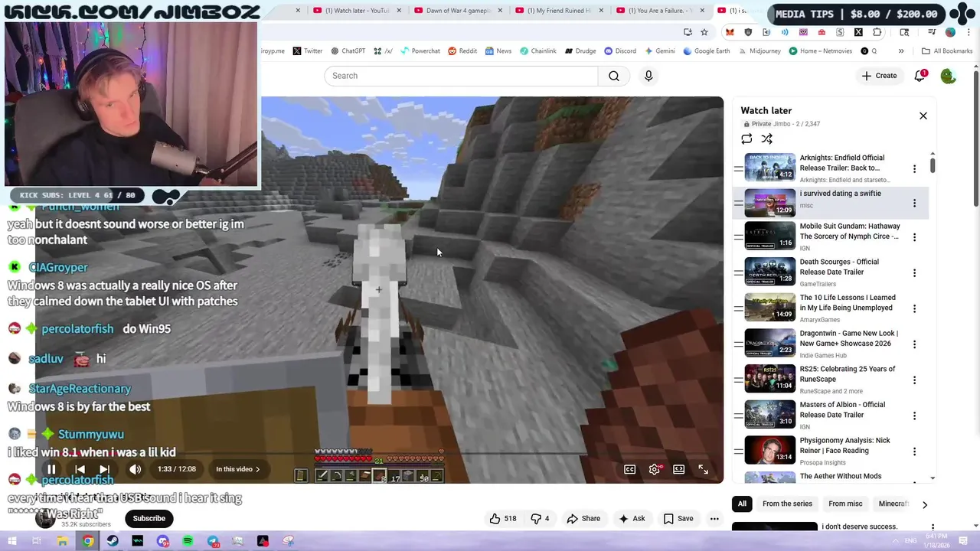Seek using the video progress bar
This screenshot has height=551, width=980.
click(377, 455)
